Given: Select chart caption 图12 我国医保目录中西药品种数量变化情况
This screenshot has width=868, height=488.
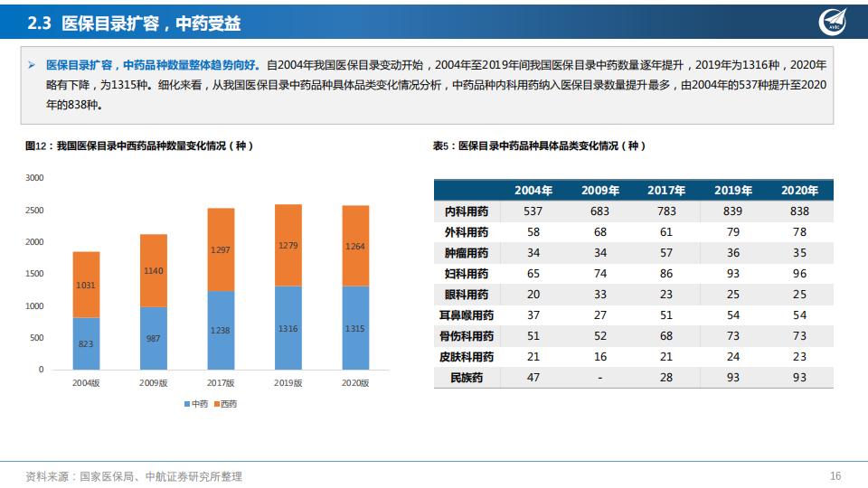Looking at the screenshot, I should click(x=139, y=146).
